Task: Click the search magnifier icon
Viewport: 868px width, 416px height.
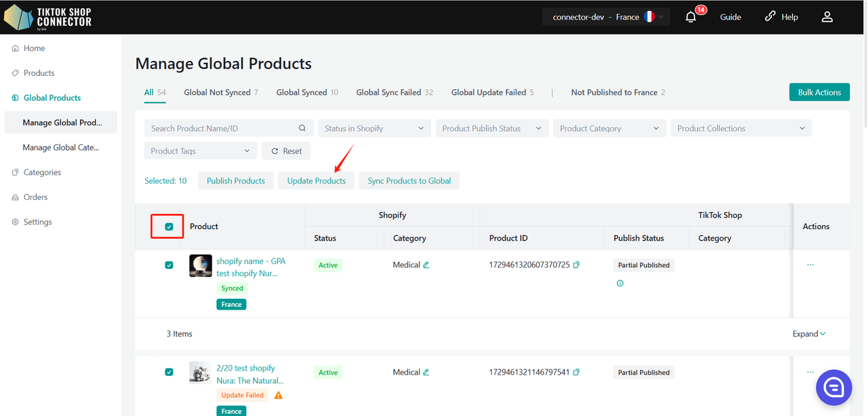Action: pyautogui.click(x=302, y=128)
